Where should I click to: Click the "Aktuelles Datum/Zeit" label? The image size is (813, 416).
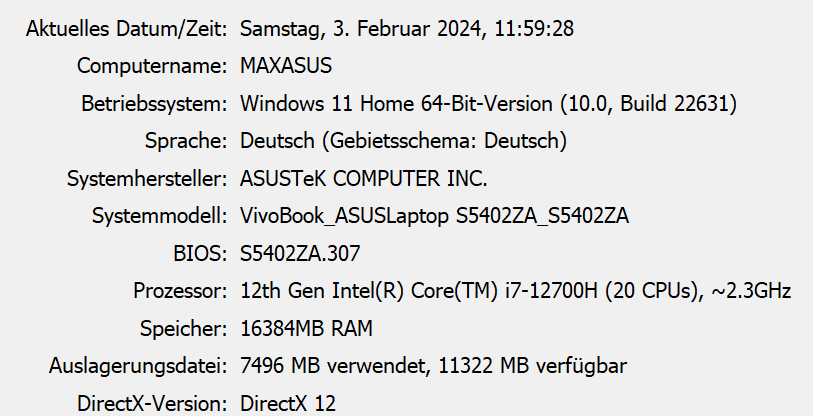pos(126,28)
